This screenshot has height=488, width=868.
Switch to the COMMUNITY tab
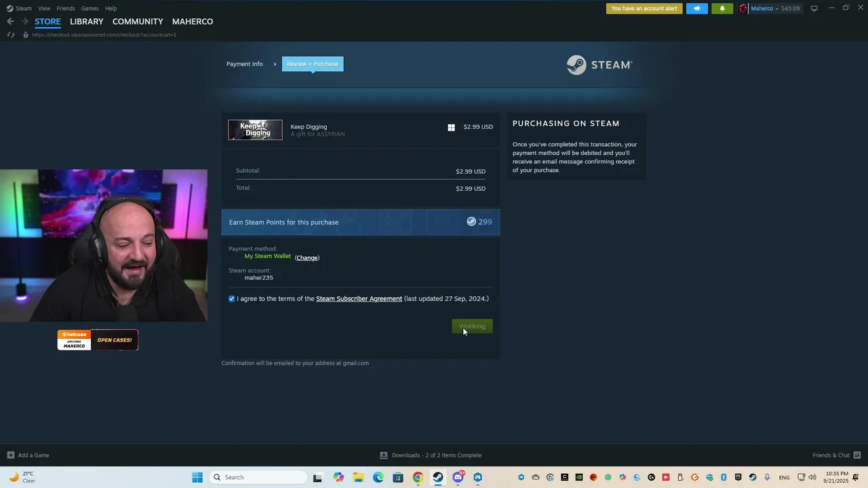(138, 22)
